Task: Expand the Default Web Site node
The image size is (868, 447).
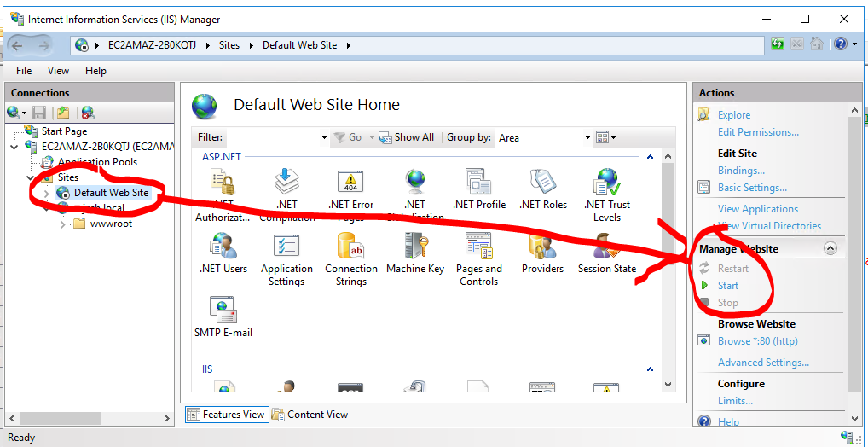Action: point(47,194)
